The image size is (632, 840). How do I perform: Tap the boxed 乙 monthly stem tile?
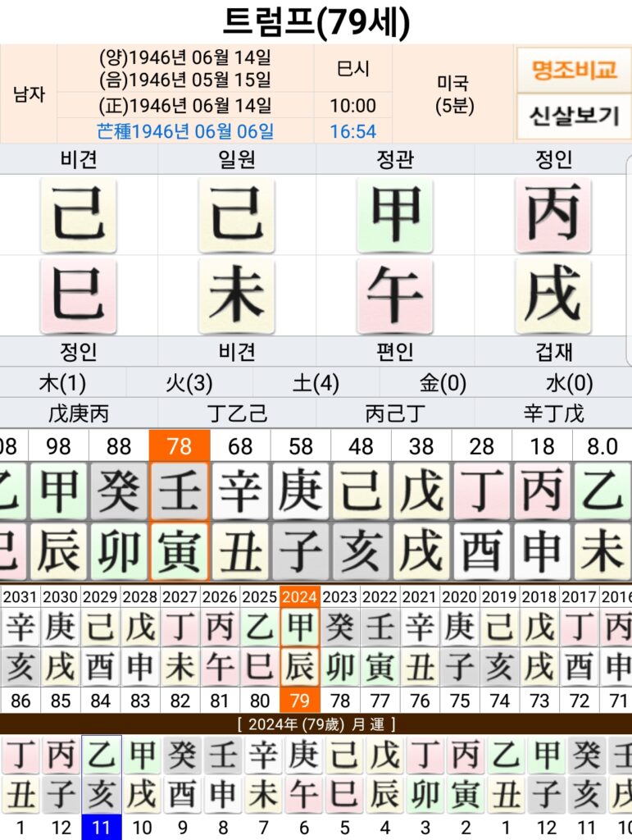pyautogui.click(x=101, y=756)
